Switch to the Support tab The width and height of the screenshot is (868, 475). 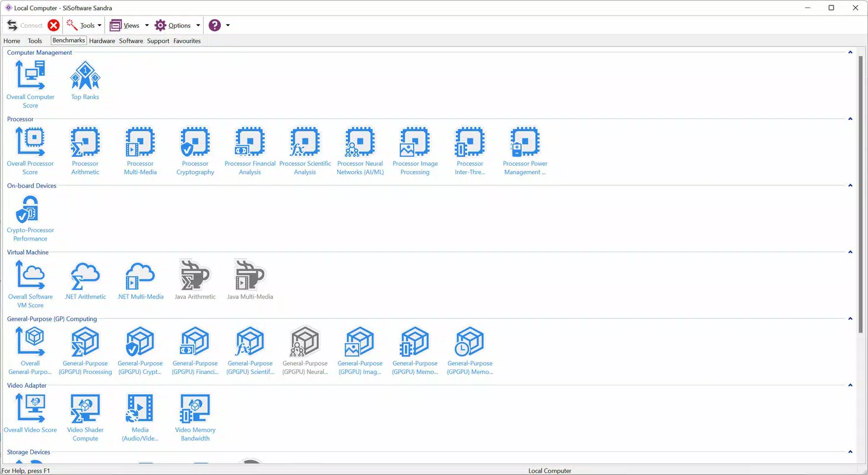[x=158, y=41]
